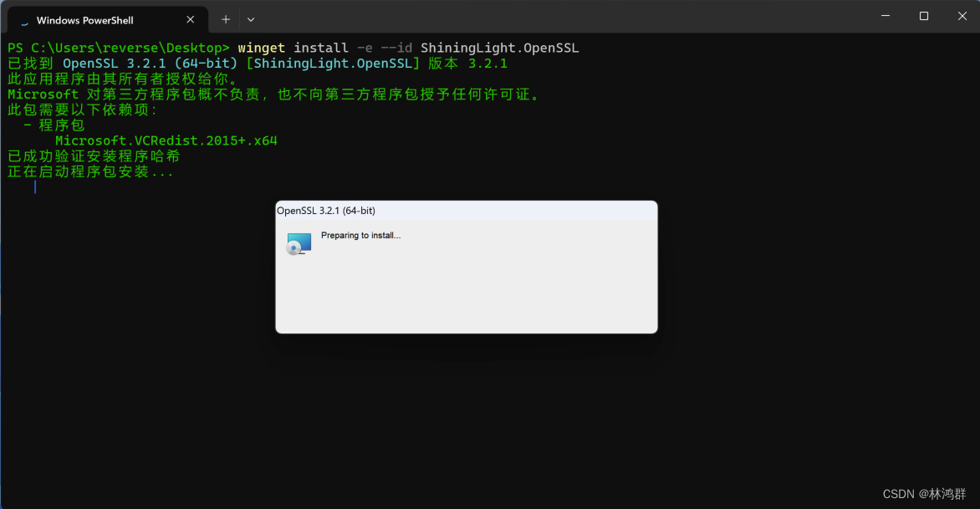Click the Preparing to install... status text

360,236
